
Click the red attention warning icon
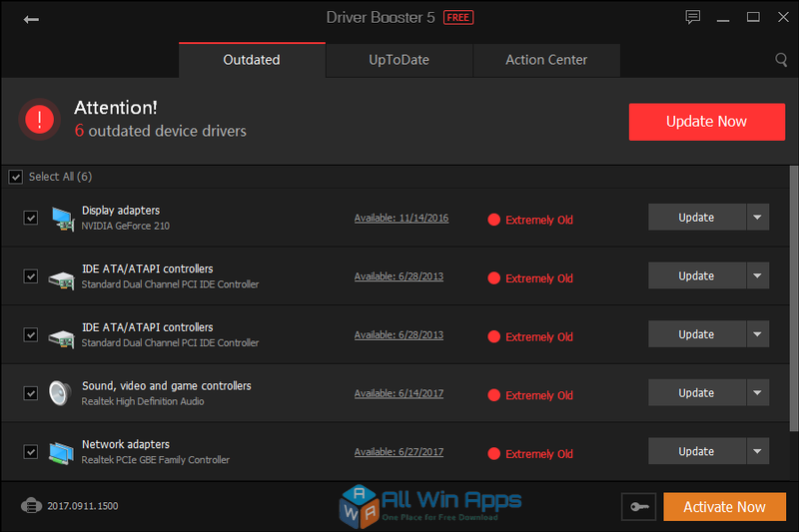[x=40, y=119]
